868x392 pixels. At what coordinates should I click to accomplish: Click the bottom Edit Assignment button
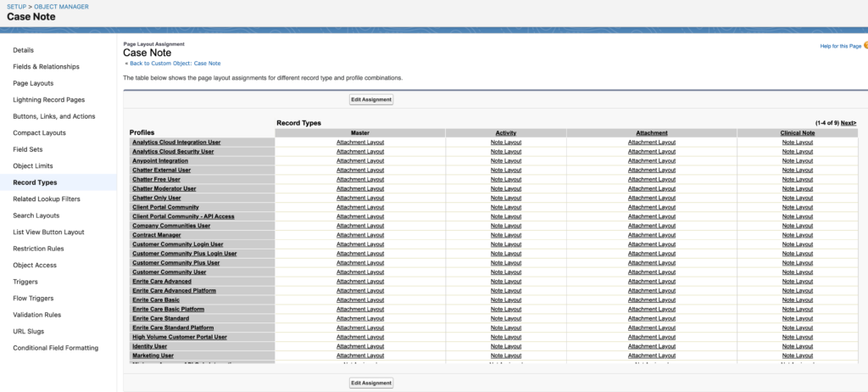pos(371,383)
